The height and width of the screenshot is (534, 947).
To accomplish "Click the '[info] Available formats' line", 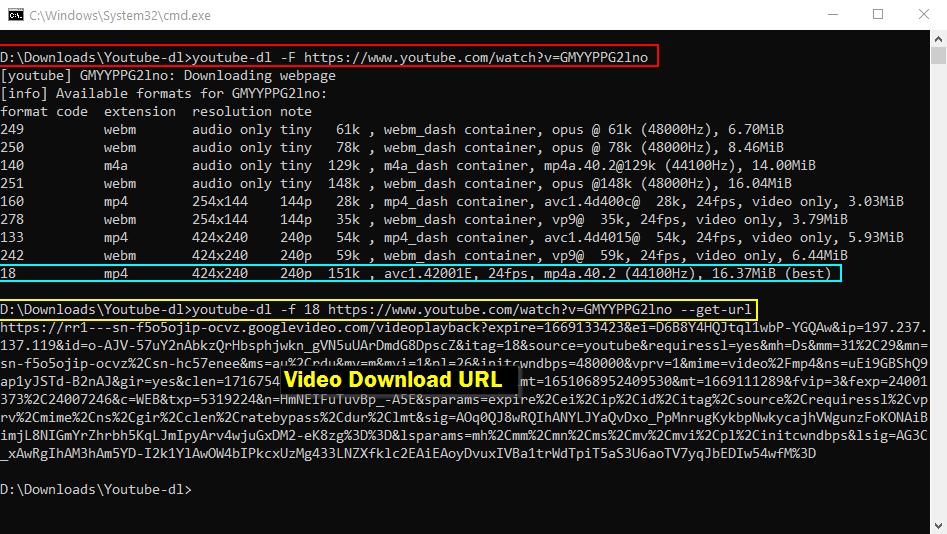I will pos(163,94).
